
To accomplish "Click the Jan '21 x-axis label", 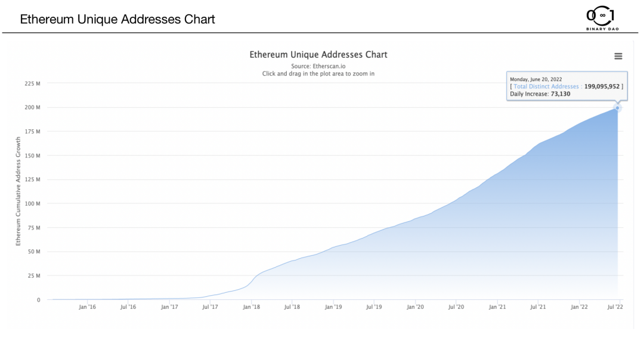I will [x=497, y=307].
